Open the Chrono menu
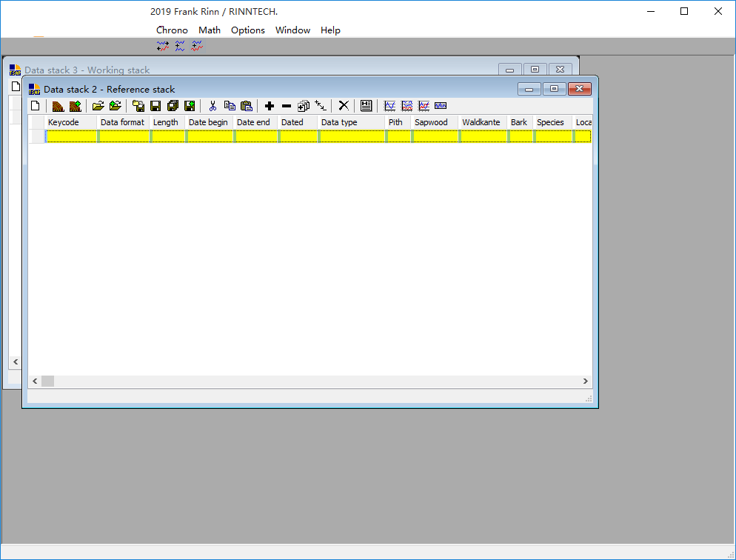The height and width of the screenshot is (560, 736). 172,30
